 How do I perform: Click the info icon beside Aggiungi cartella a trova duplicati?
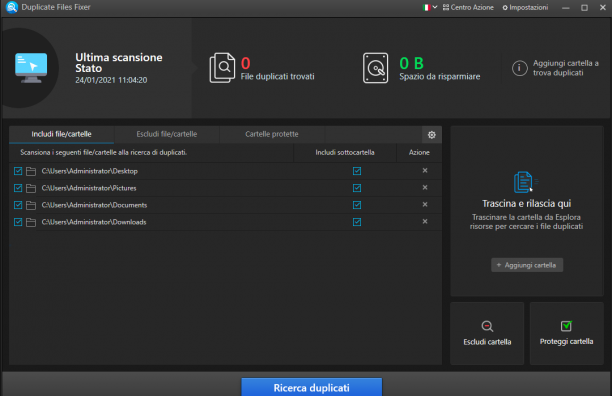(x=519, y=68)
